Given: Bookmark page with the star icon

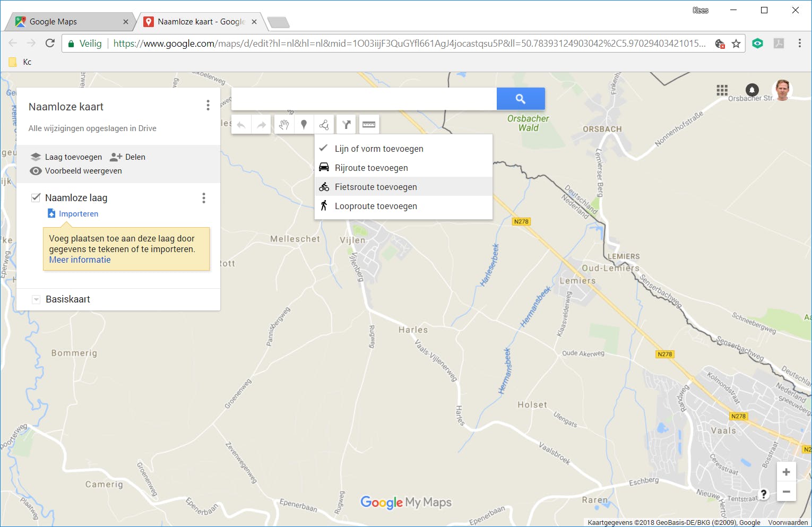Looking at the screenshot, I should (736, 44).
